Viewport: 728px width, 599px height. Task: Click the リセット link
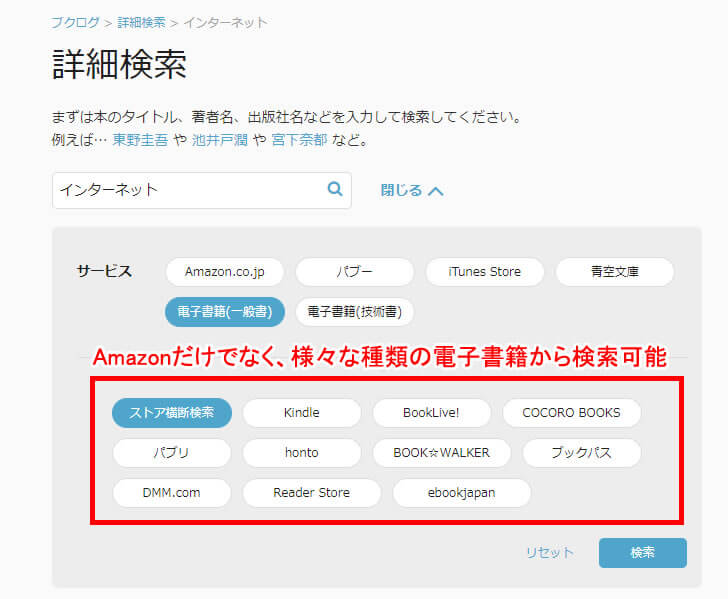[x=550, y=553]
